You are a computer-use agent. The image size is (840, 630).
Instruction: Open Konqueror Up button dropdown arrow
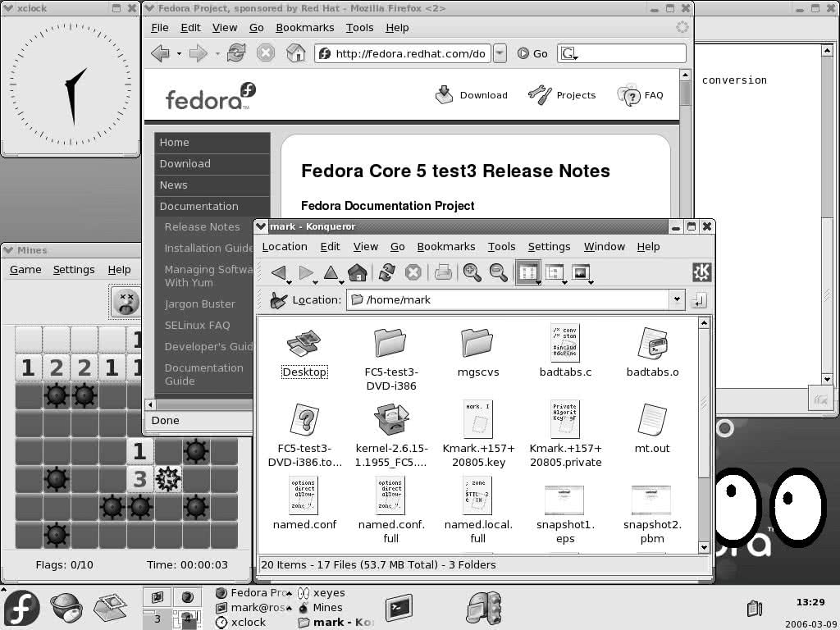pos(341,282)
